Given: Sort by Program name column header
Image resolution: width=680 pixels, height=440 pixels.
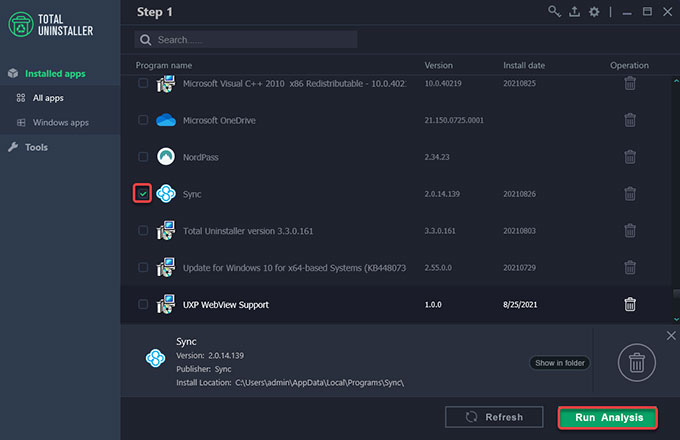Looking at the screenshot, I should click(163, 65).
